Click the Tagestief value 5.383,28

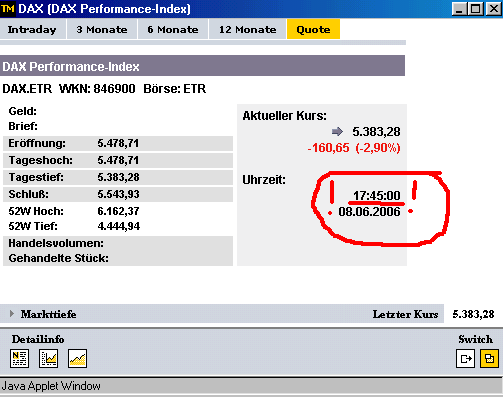tap(118, 177)
